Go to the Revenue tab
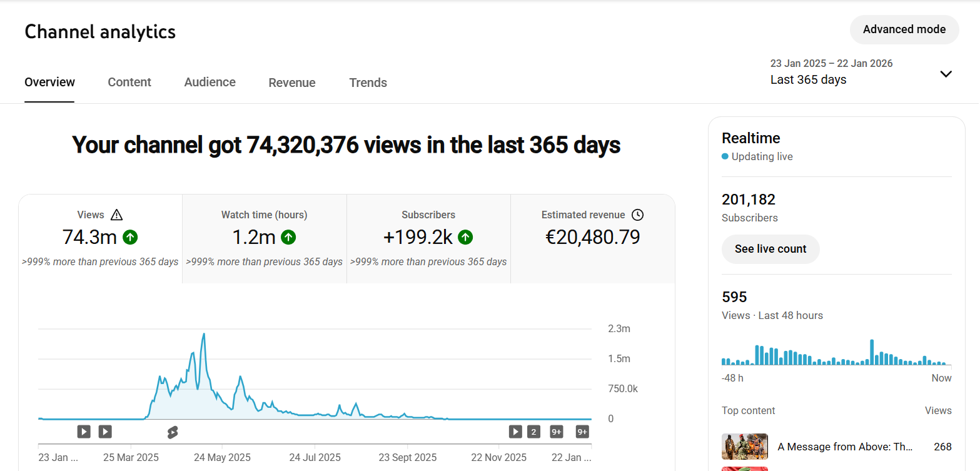 (x=291, y=83)
